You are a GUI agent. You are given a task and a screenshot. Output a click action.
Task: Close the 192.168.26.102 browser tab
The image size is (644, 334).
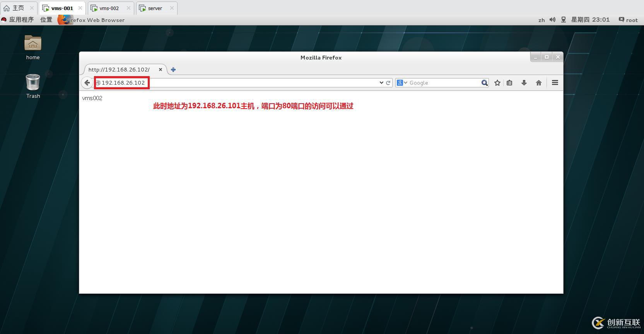click(160, 70)
